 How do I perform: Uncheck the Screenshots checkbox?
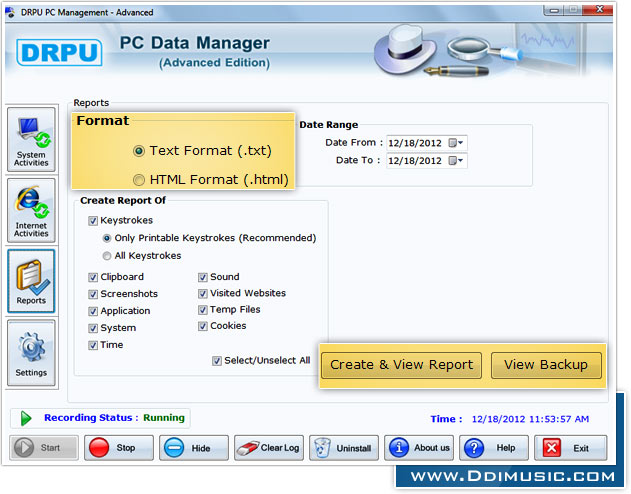(93, 294)
